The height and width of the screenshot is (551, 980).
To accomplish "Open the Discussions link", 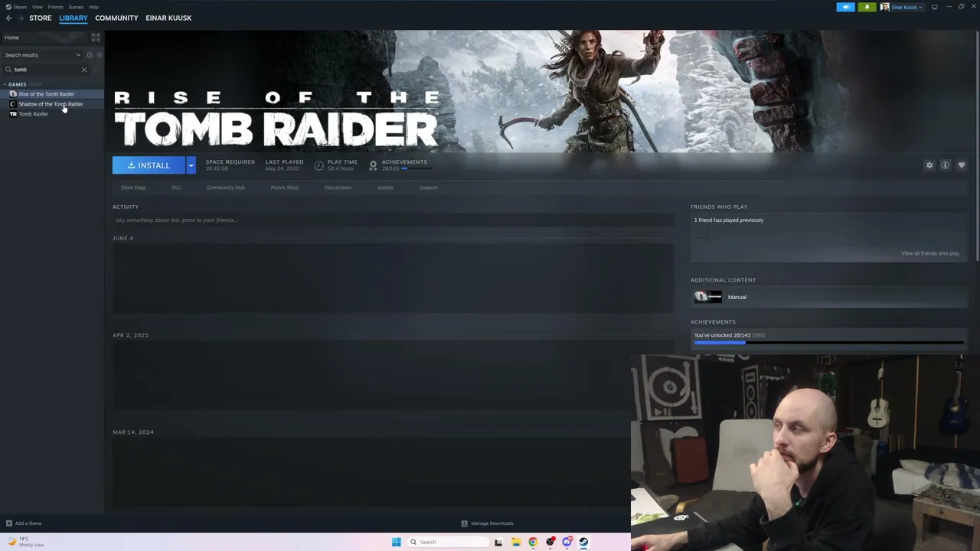I will click(338, 187).
